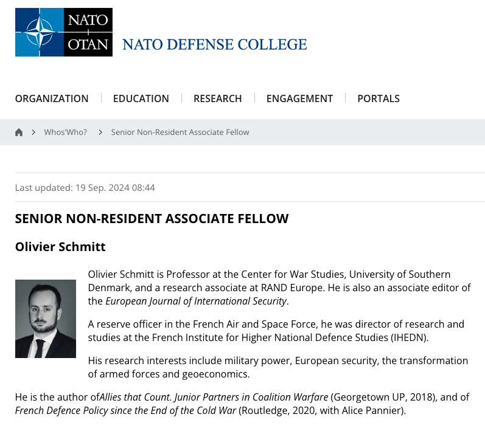Screen dimensions: 485x448
Task: Open the EDUCATION menu
Action: [141, 98]
